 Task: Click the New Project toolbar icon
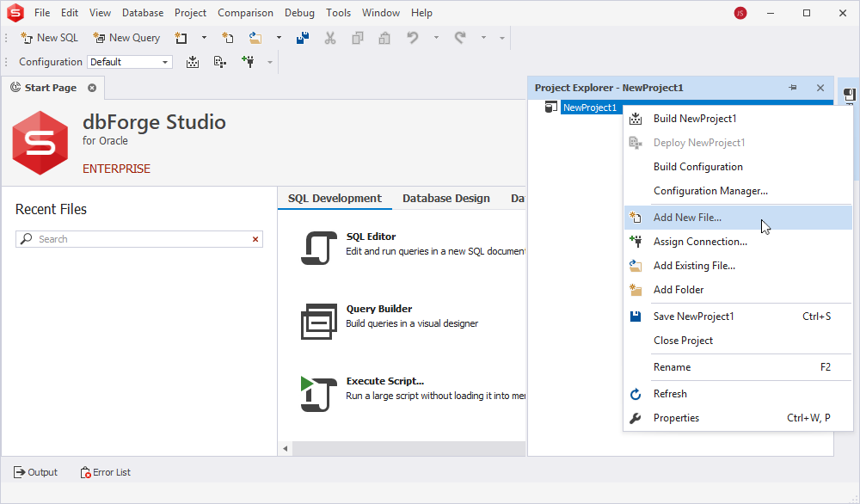(x=181, y=38)
